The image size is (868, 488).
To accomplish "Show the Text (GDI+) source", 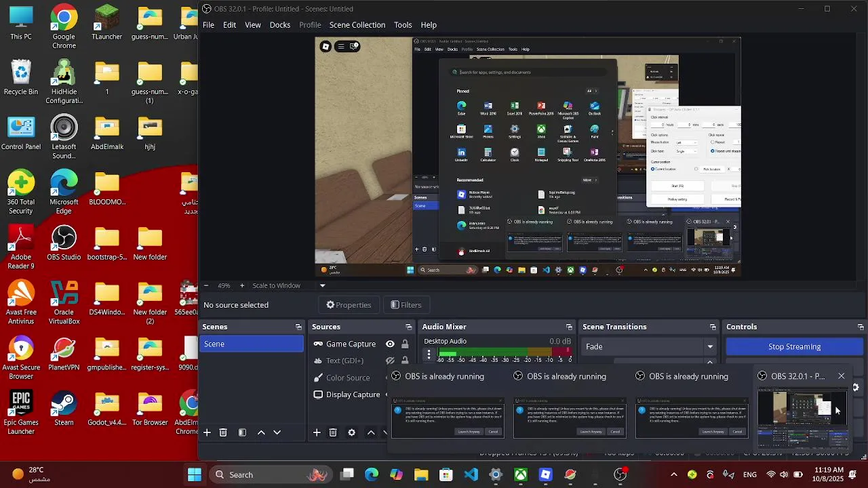I will click(x=390, y=361).
